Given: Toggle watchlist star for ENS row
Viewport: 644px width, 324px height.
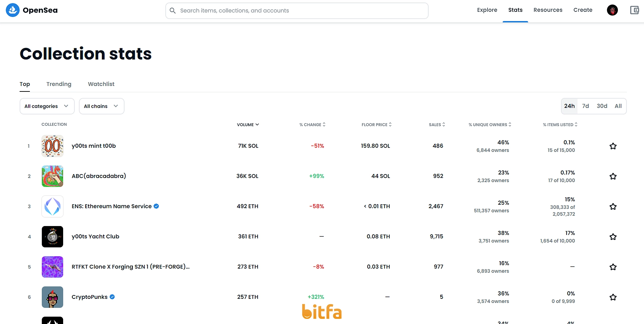Looking at the screenshot, I should (613, 207).
